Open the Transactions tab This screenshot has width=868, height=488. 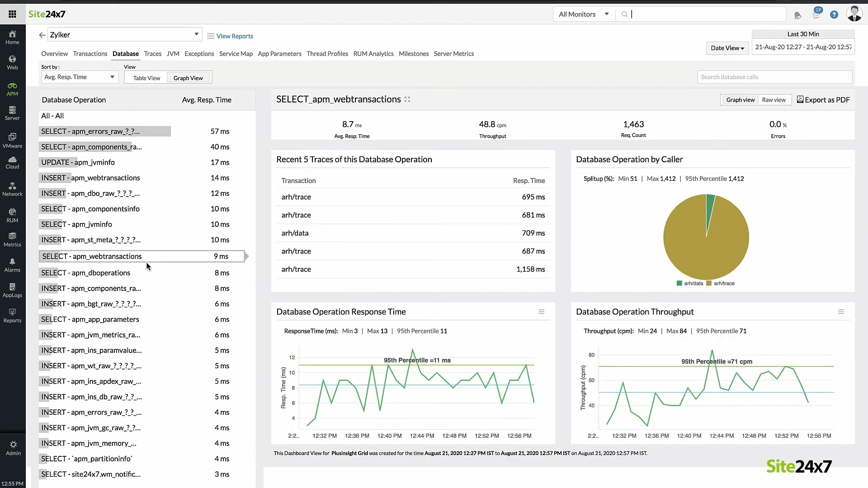point(90,54)
